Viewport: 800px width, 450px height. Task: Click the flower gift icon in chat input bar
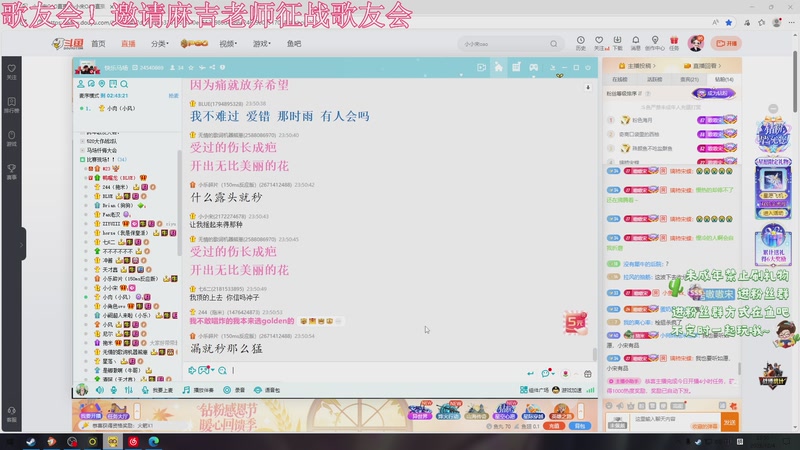point(565,374)
